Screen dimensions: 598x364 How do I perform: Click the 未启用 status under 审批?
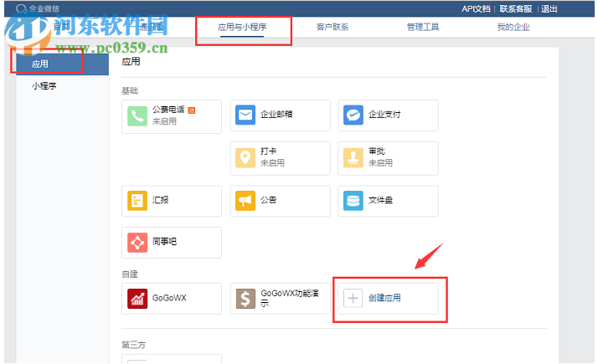click(x=380, y=163)
